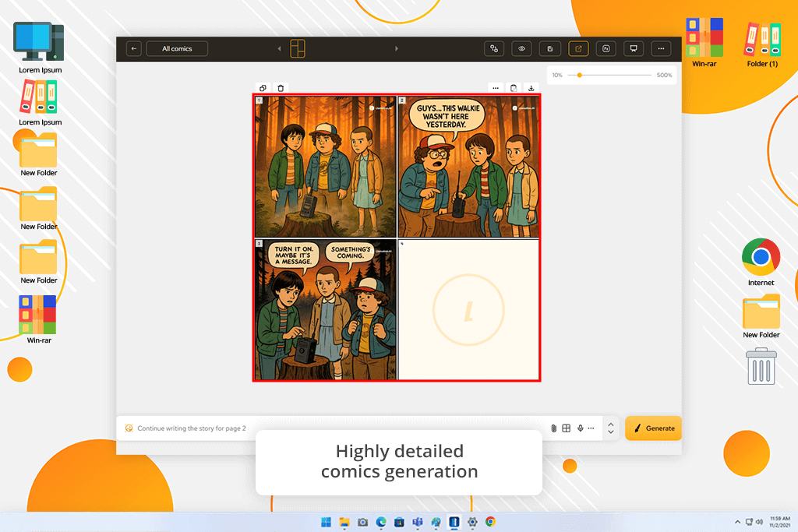Viewport: 798px width, 532px height.
Task: Open the volume control in system tray
Action: tap(759, 522)
